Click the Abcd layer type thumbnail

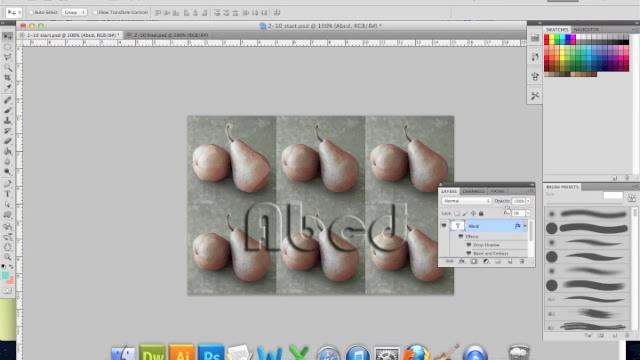coord(457,226)
